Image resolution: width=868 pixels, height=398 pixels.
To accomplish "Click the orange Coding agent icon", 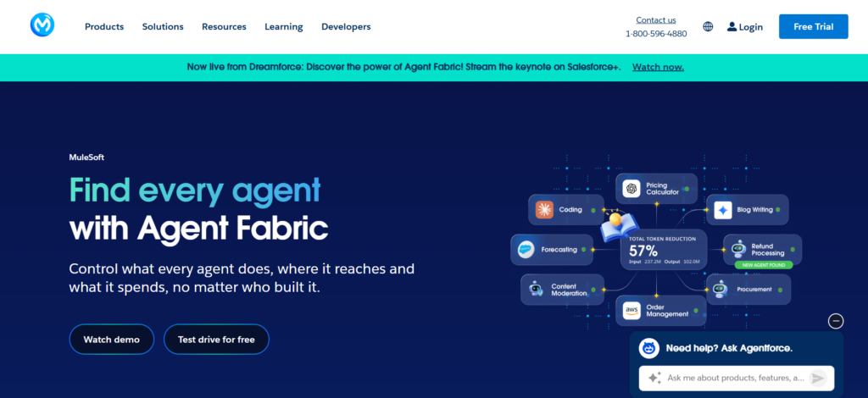I will [x=545, y=209].
